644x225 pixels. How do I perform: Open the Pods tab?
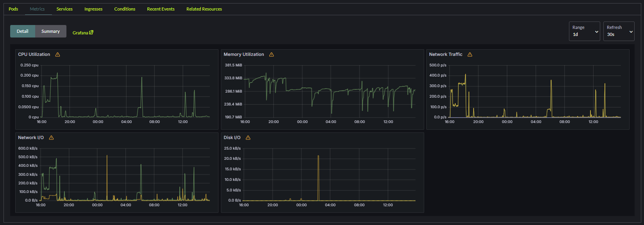tap(13, 9)
